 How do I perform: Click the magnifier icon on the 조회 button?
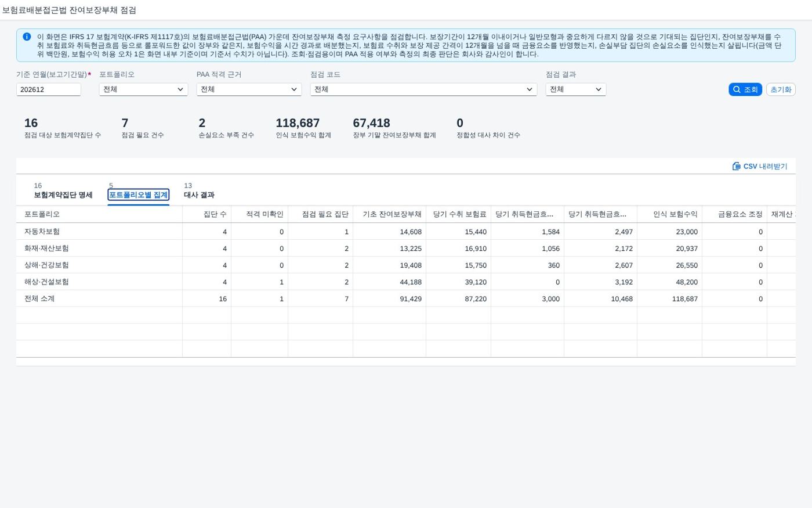pyautogui.click(x=737, y=89)
